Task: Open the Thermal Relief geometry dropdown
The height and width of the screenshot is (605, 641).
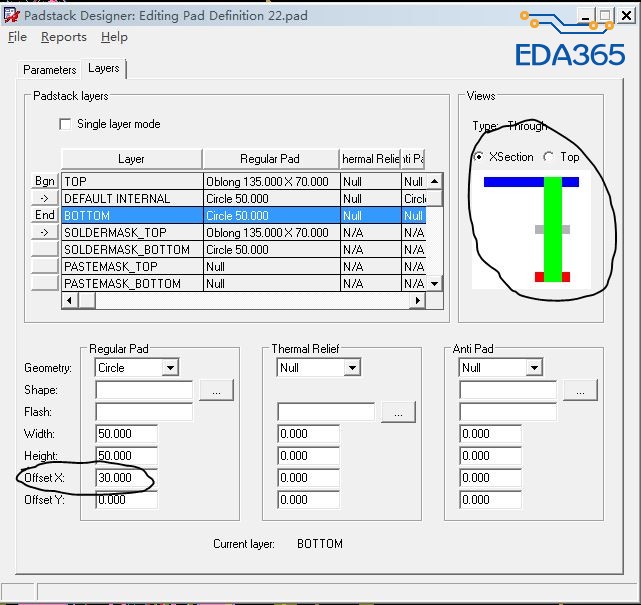Action: [352, 367]
